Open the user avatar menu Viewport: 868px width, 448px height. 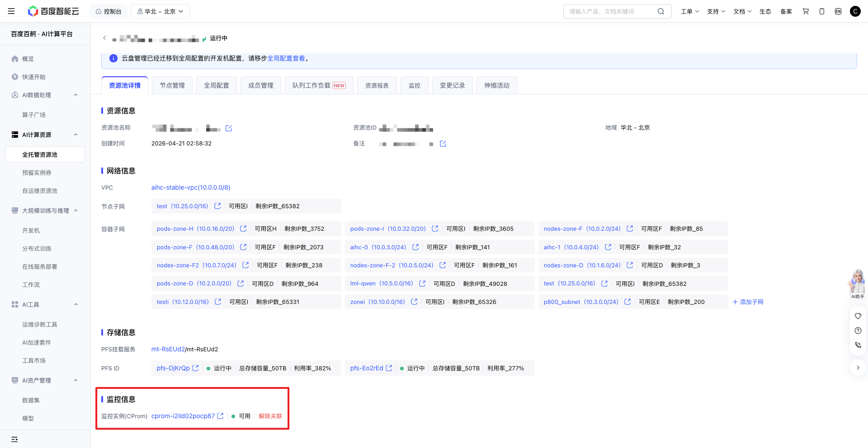(855, 11)
